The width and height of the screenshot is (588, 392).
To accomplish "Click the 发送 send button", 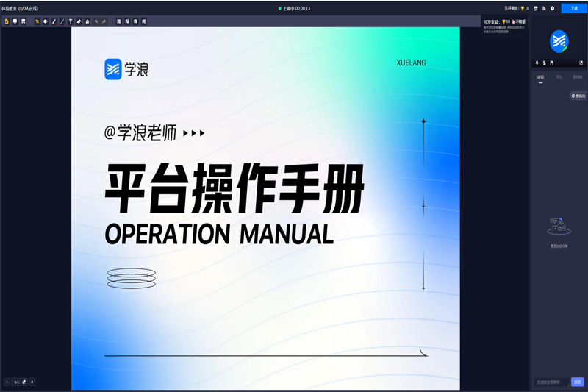I will pyautogui.click(x=577, y=382).
